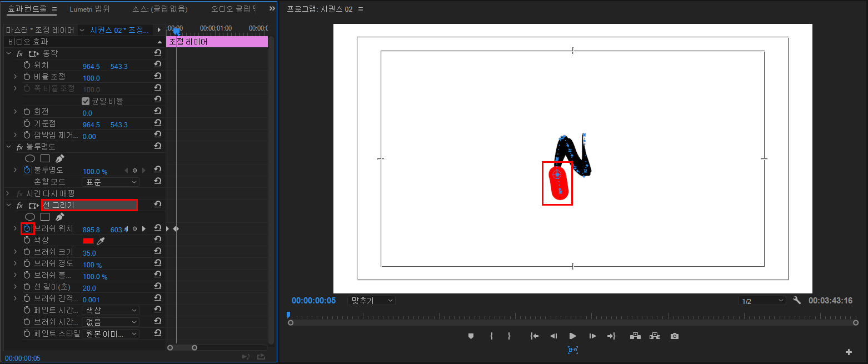
Task: Select pen mask tool under 선 그리기
Action: coord(60,217)
